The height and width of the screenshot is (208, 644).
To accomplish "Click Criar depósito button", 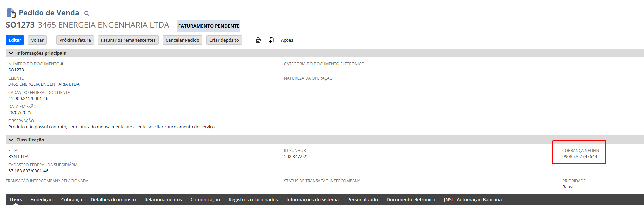I will tap(224, 40).
